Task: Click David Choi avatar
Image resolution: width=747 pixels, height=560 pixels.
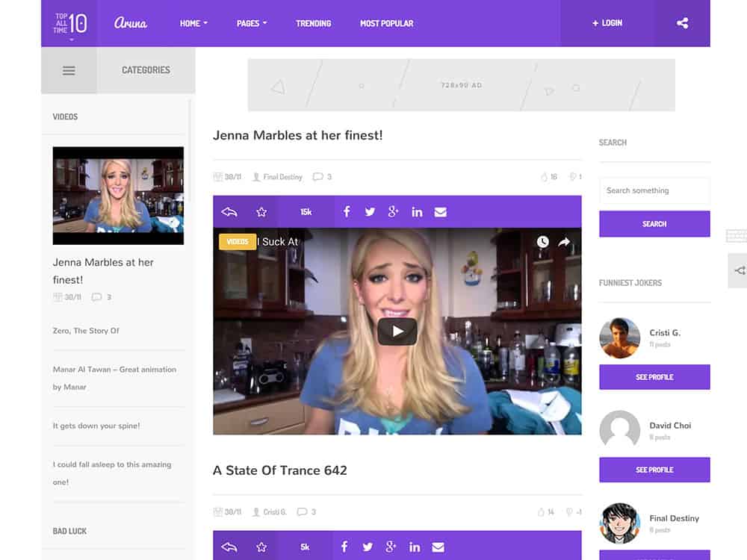Action: coord(619,431)
